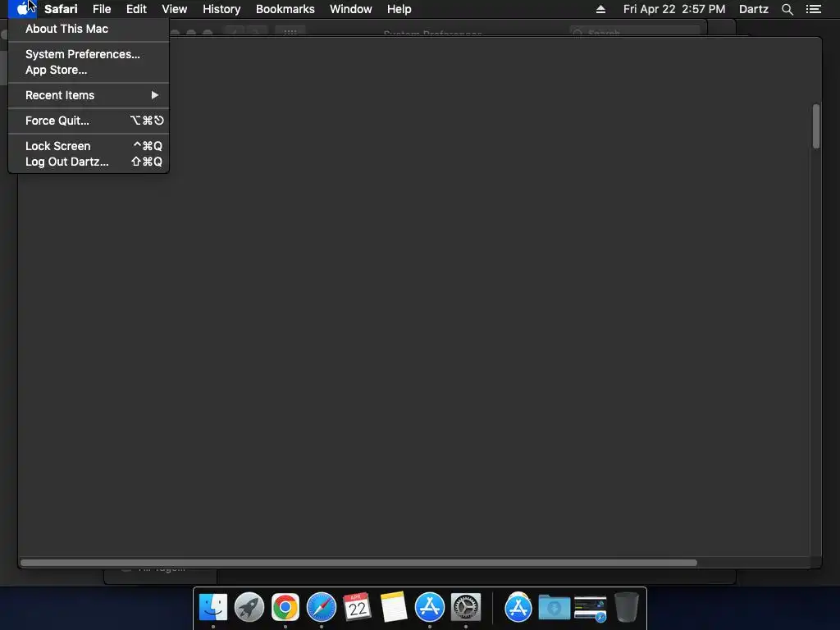Select About This Mac

click(89, 29)
